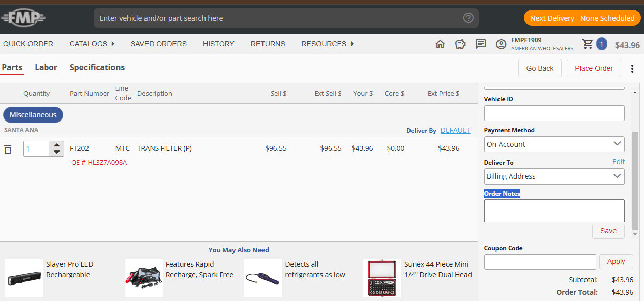
Task: Click the Ext Price $ column header
Action: point(444,94)
